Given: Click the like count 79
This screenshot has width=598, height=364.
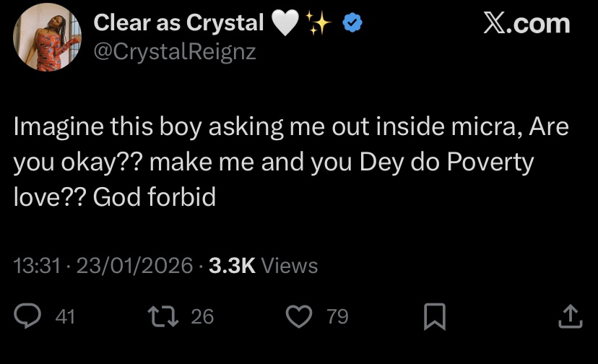Looking at the screenshot, I should 337,316.
